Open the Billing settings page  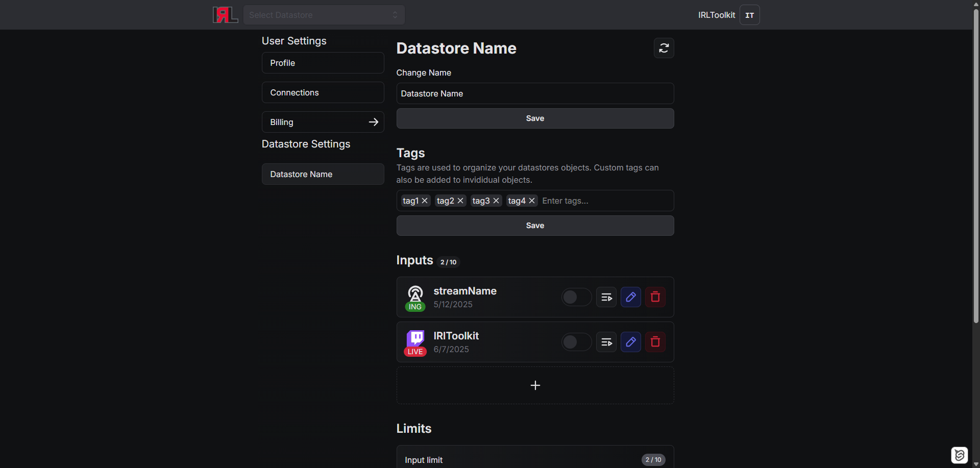[x=323, y=122]
